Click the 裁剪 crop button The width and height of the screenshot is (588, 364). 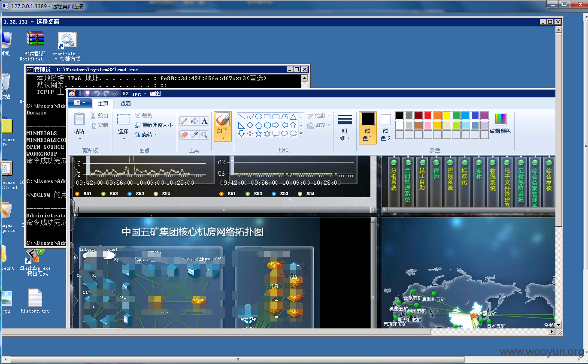pos(143,116)
